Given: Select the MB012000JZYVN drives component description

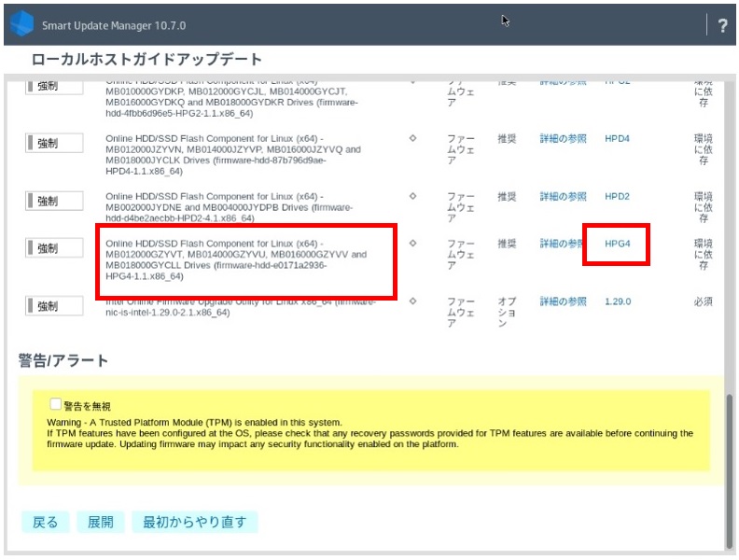Looking at the screenshot, I should 233,155.
